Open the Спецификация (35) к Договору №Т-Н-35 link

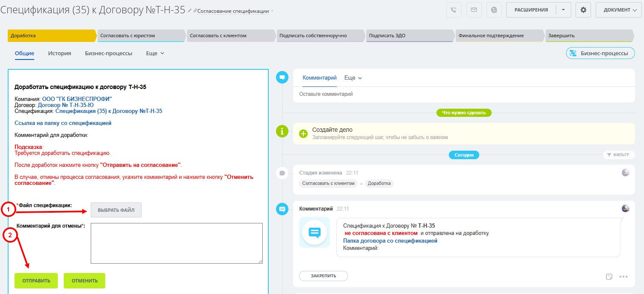(x=109, y=111)
